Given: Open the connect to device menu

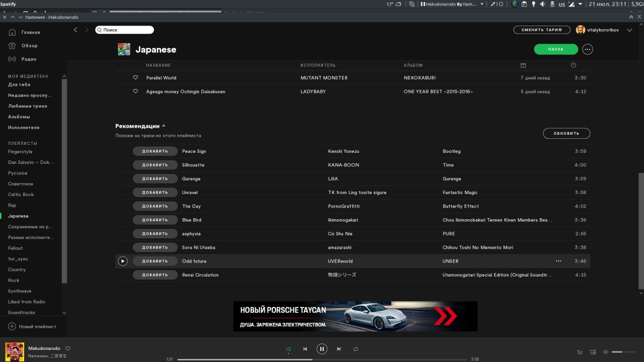Looking at the screenshot, I should (593, 352).
